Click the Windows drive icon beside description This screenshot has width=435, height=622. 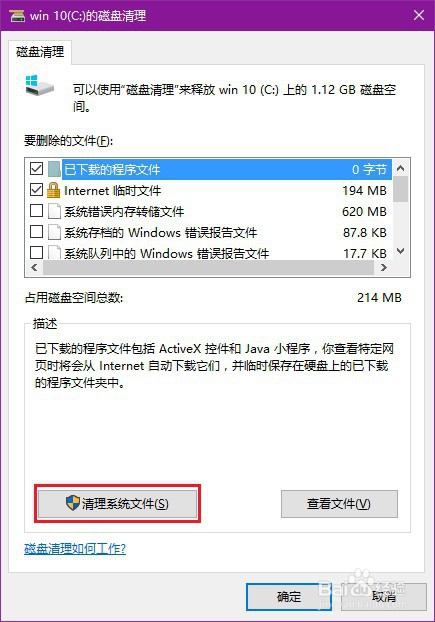point(39,85)
